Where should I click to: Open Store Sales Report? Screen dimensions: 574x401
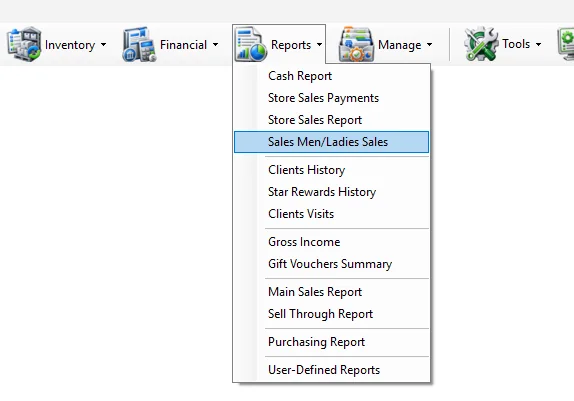pyautogui.click(x=331, y=120)
